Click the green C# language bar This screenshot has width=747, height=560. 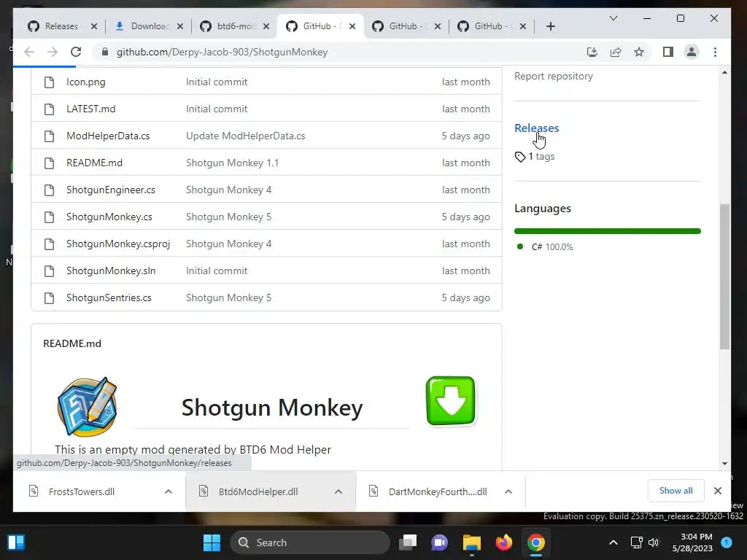click(608, 231)
